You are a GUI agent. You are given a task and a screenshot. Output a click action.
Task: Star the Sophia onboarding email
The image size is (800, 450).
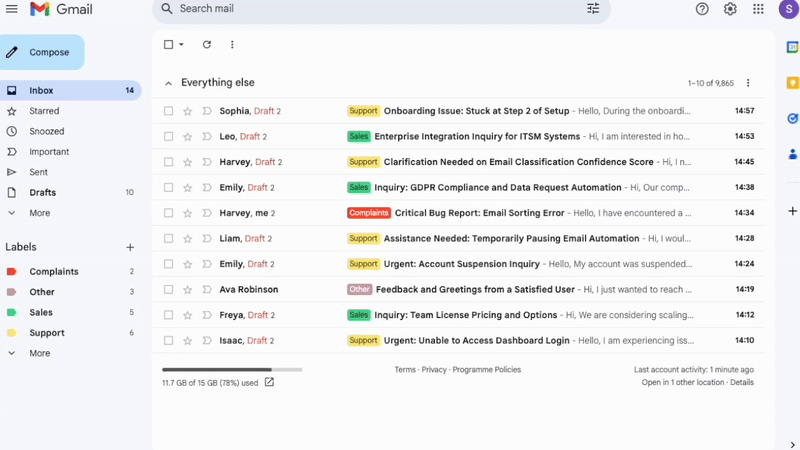(188, 111)
